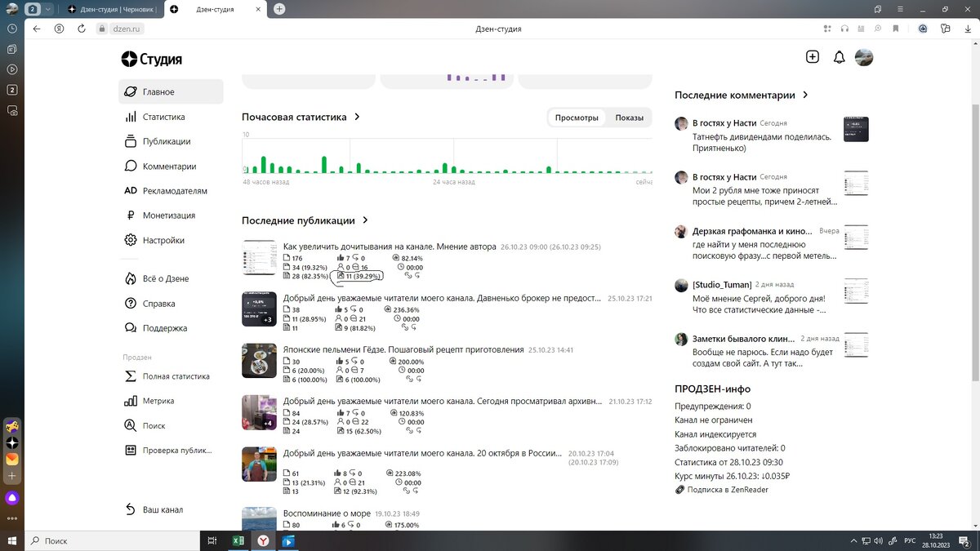Screen dimensions: 980x551
Task: Click the plus button to create a publication
Action: click(x=812, y=57)
